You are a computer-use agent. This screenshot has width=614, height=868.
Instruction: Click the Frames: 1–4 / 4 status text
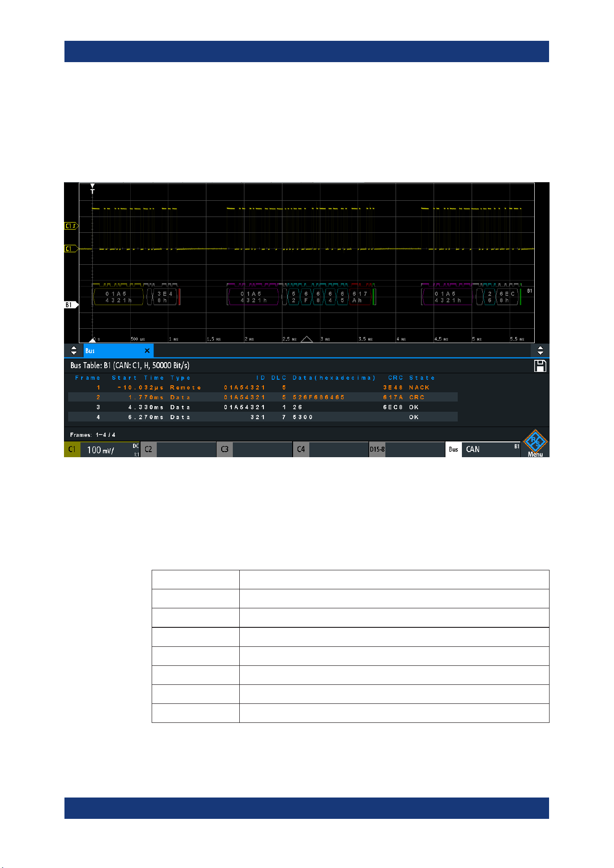tap(93, 435)
